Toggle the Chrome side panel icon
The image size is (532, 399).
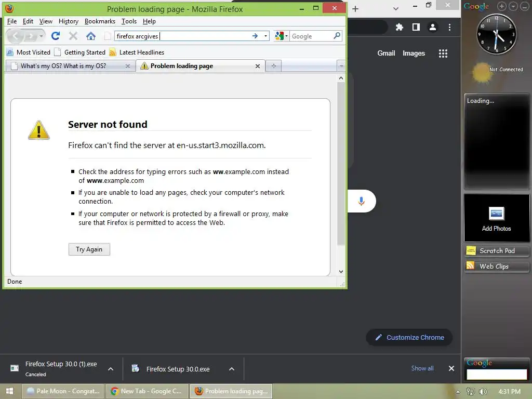point(416,27)
